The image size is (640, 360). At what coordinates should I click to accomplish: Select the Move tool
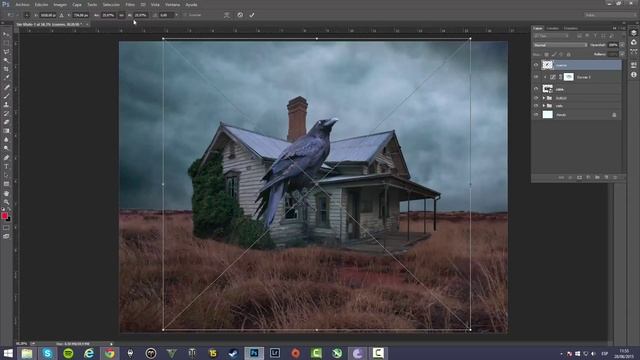[x=6, y=35]
